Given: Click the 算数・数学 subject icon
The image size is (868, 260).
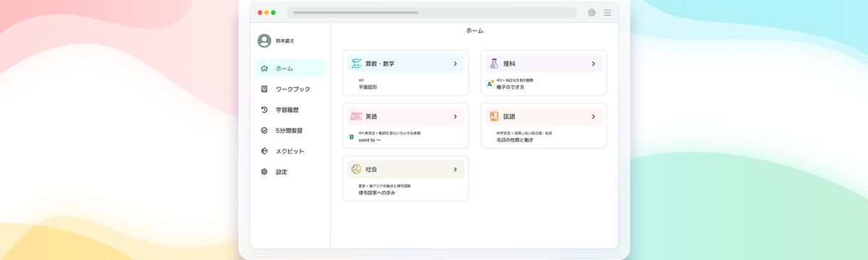Looking at the screenshot, I should pos(356,64).
